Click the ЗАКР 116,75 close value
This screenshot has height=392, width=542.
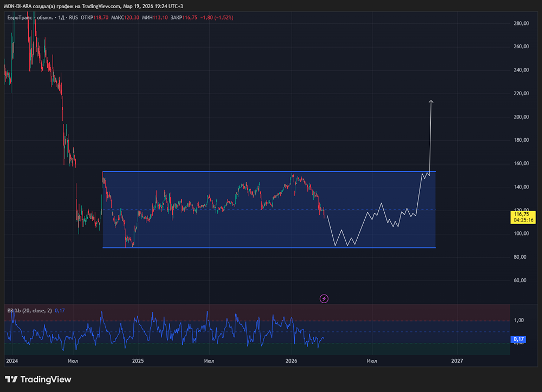click(x=184, y=18)
